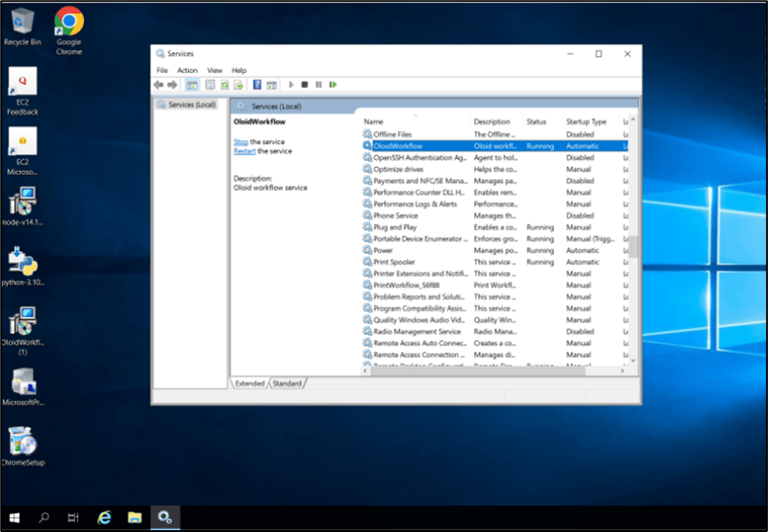This screenshot has height=532, width=768.
Task: Select the OloidWorkflow service row
Action: click(x=495, y=145)
